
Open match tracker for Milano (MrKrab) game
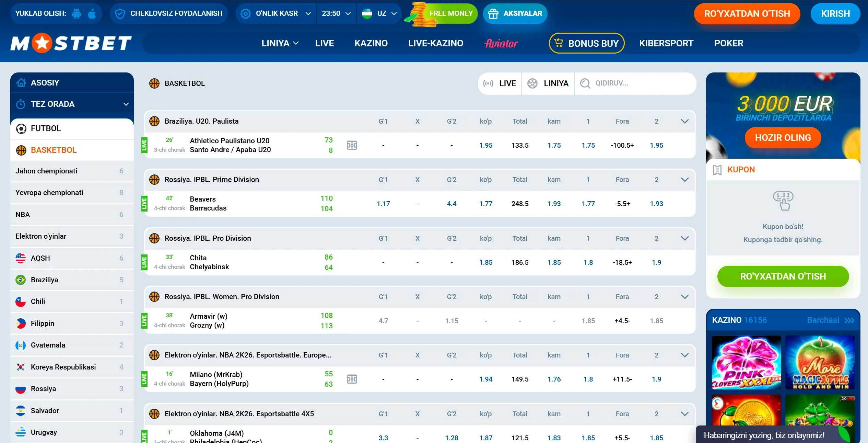pos(352,379)
